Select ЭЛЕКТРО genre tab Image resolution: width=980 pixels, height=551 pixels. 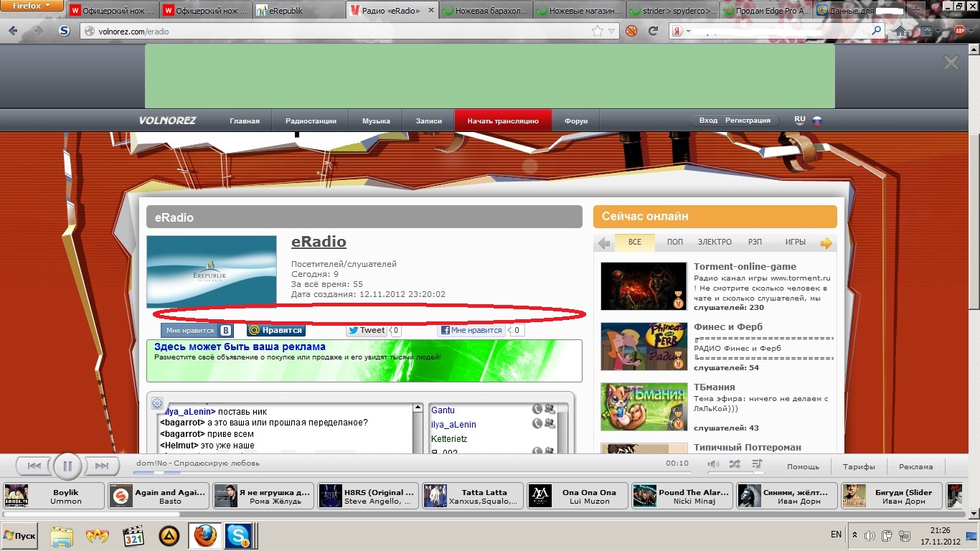click(x=715, y=242)
